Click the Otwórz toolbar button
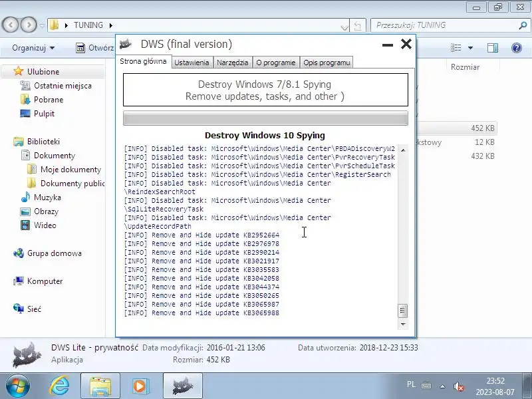The height and width of the screenshot is (399, 532). [x=94, y=48]
